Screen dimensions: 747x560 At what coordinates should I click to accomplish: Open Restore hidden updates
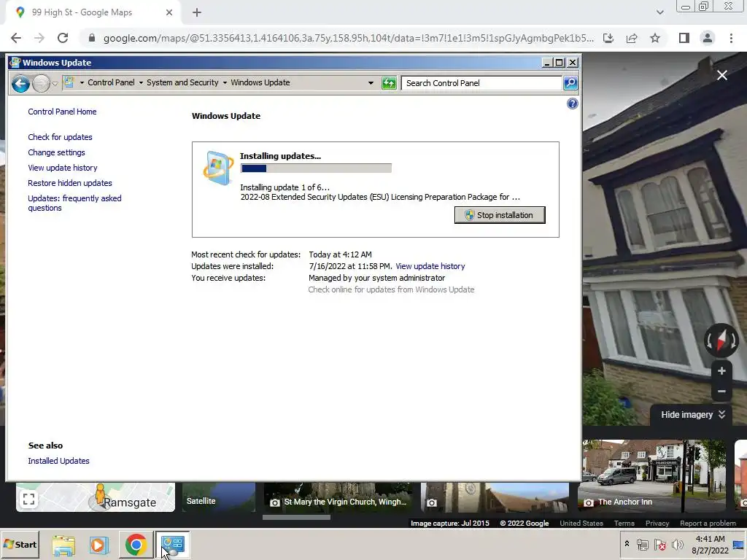click(x=69, y=183)
